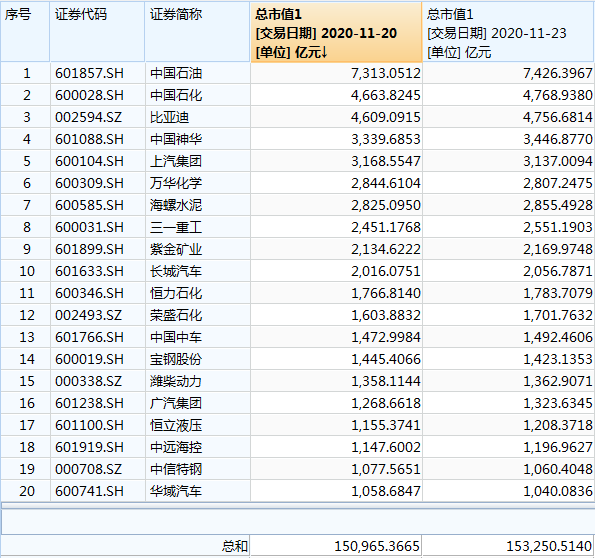Click row number 8 for 三一重工
The width and height of the screenshot is (595, 558).
[x=25, y=227]
